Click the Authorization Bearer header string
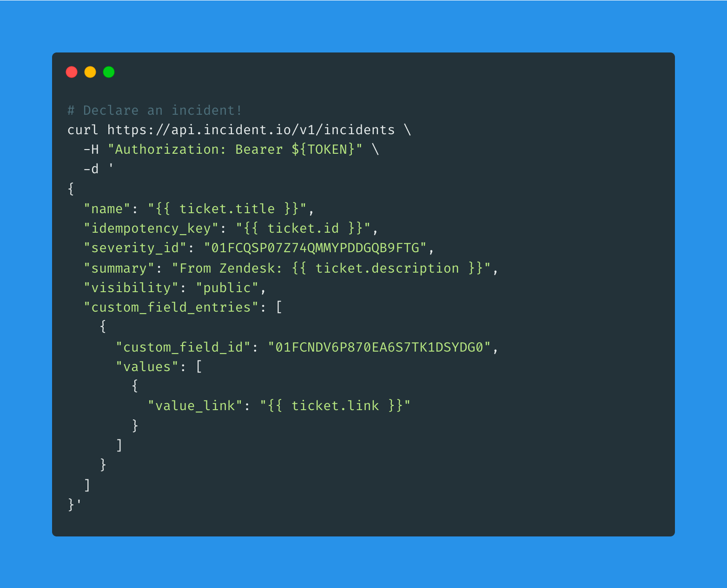 point(235,149)
